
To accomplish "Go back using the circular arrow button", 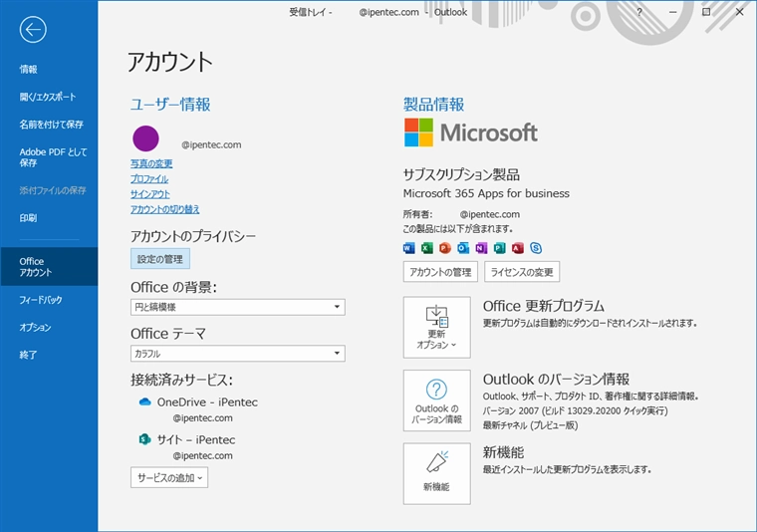I will coord(33,30).
